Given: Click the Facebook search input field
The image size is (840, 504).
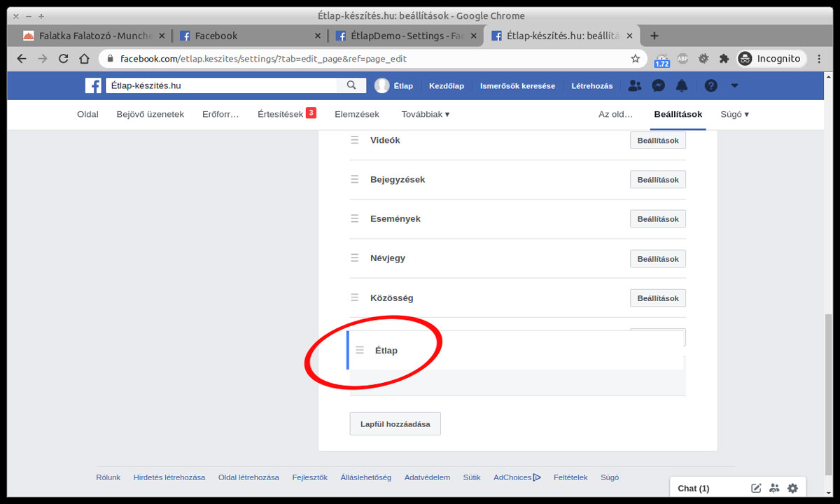Looking at the screenshot, I should [223, 85].
